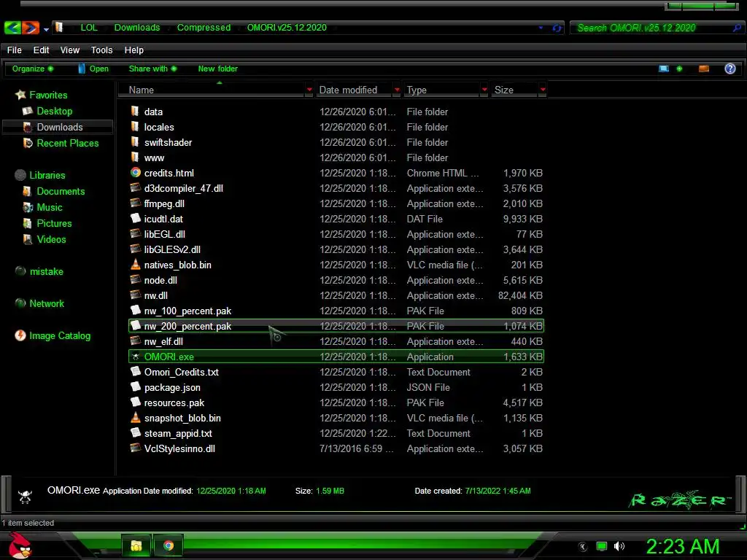Sort by the Date modified column
This screenshot has width=747, height=560.
tap(355, 90)
